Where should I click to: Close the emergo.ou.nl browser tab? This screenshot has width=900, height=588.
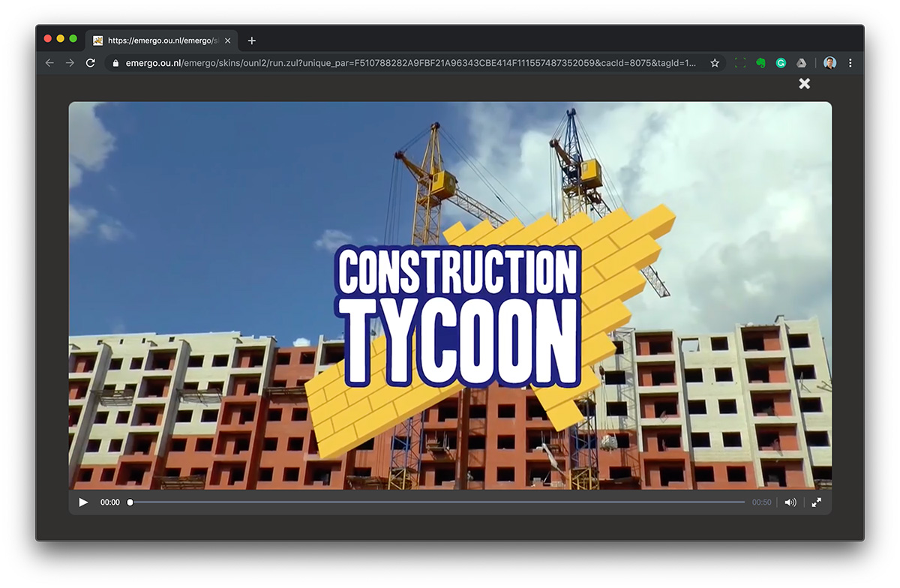pos(227,40)
